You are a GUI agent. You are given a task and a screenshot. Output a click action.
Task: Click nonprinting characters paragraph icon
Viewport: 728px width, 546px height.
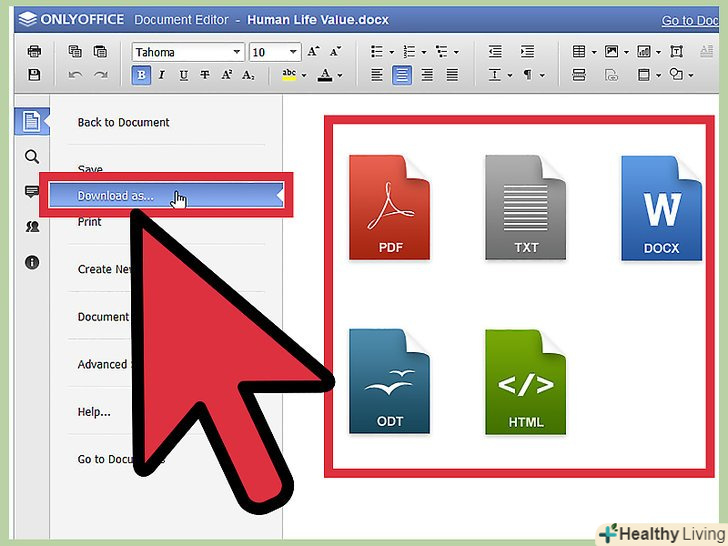tap(528, 75)
